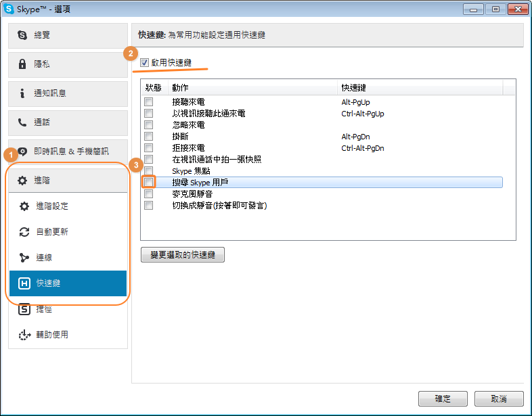Enable the Skype 焦點 checkbox
Image resolution: width=532 pixels, height=416 pixels.
(149, 170)
